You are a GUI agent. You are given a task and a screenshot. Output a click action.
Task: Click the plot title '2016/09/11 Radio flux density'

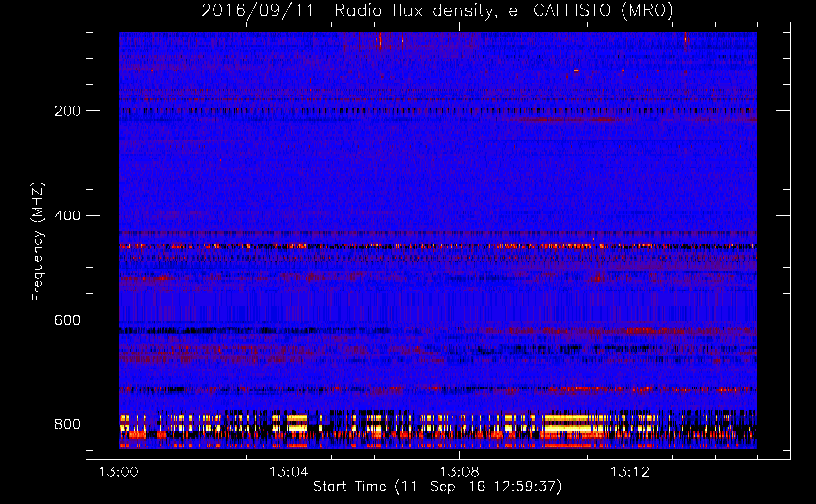tap(437, 11)
